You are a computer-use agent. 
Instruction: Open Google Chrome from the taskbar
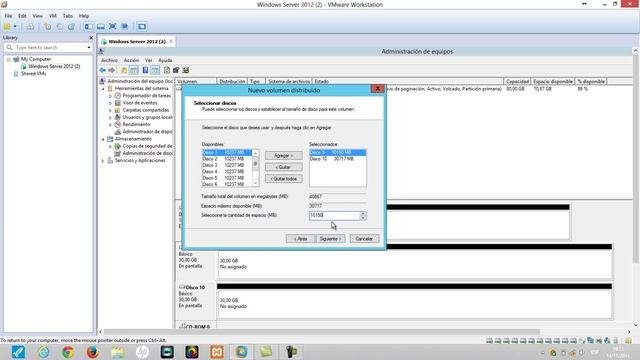[x=68, y=352]
